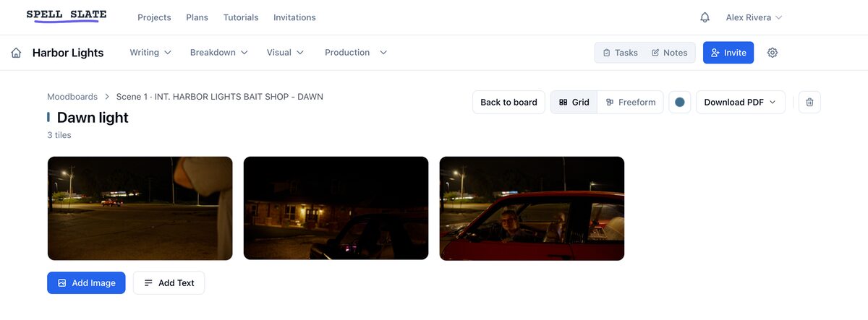This screenshot has width=868, height=320.
Task: Click the Dawn light color marker
Action: tap(48, 117)
